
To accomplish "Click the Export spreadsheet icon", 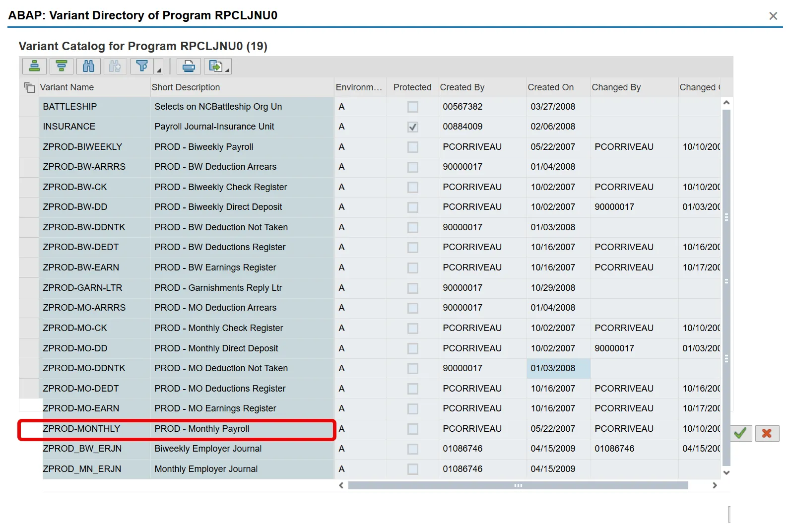I will coord(216,66).
